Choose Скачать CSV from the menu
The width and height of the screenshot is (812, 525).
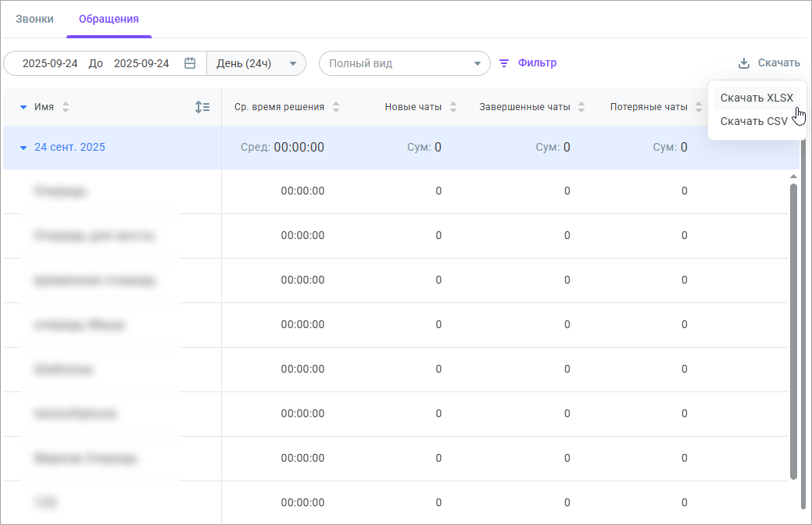pyautogui.click(x=753, y=121)
